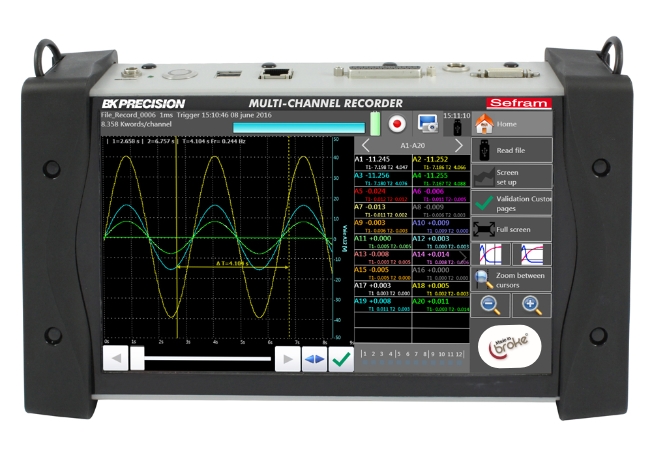Confirm with the green checkmark button

[341, 359]
